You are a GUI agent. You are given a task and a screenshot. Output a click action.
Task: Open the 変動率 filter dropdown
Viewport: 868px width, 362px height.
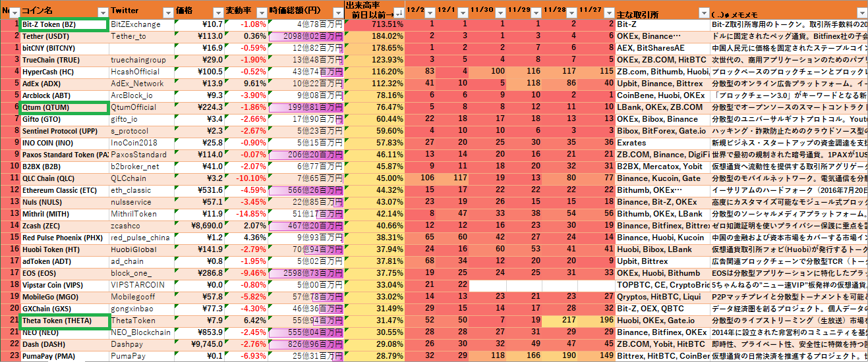tap(262, 12)
